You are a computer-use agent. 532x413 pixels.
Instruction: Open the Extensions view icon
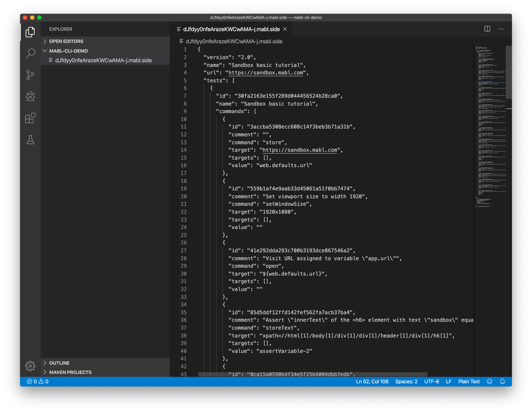point(30,118)
